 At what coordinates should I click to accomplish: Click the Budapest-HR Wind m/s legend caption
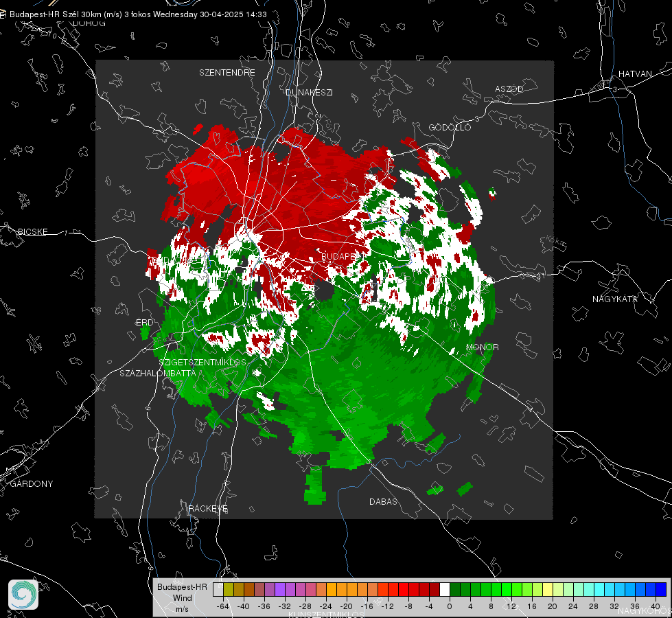tap(182, 598)
